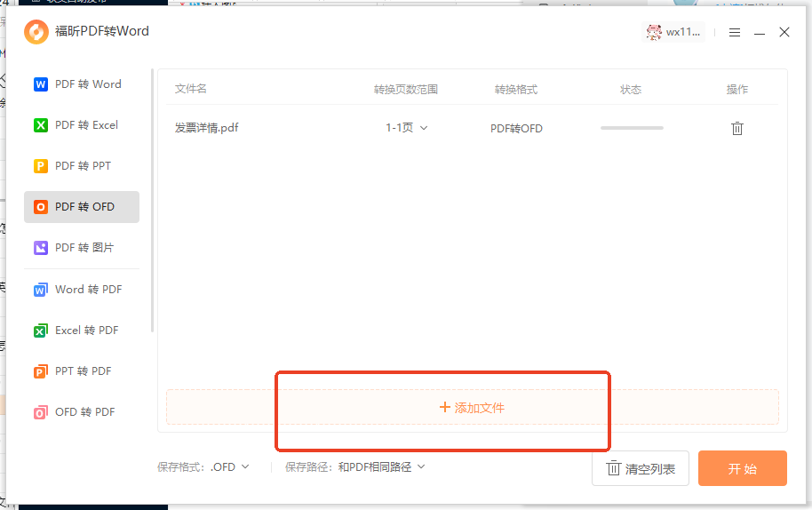Switch to OFD 转 PDF mode

coord(82,412)
